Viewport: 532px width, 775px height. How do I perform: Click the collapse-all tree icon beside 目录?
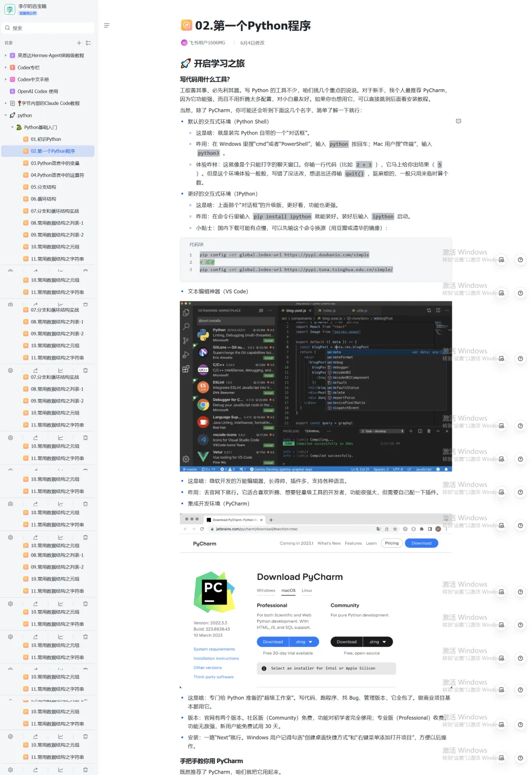[x=88, y=43]
